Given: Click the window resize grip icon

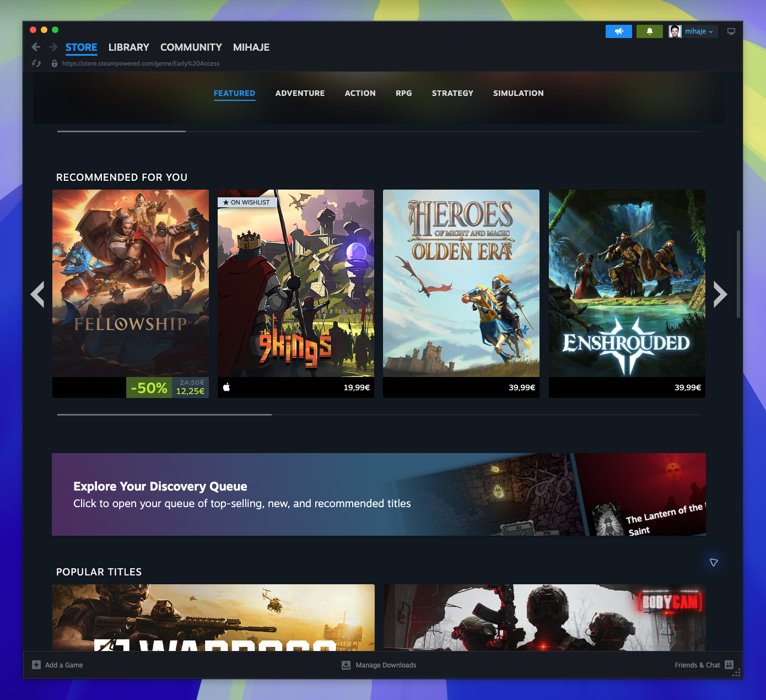Looking at the screenshot, I should click(x=737, y=673).
